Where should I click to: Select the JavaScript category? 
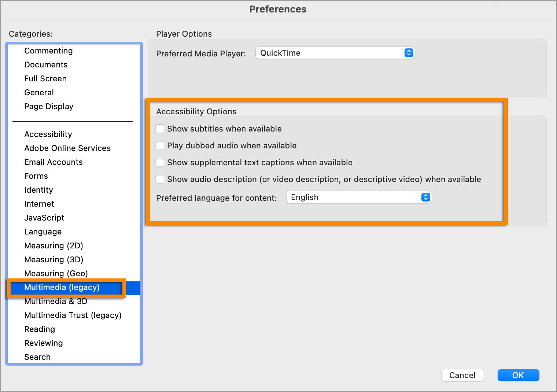click(44, 218)
